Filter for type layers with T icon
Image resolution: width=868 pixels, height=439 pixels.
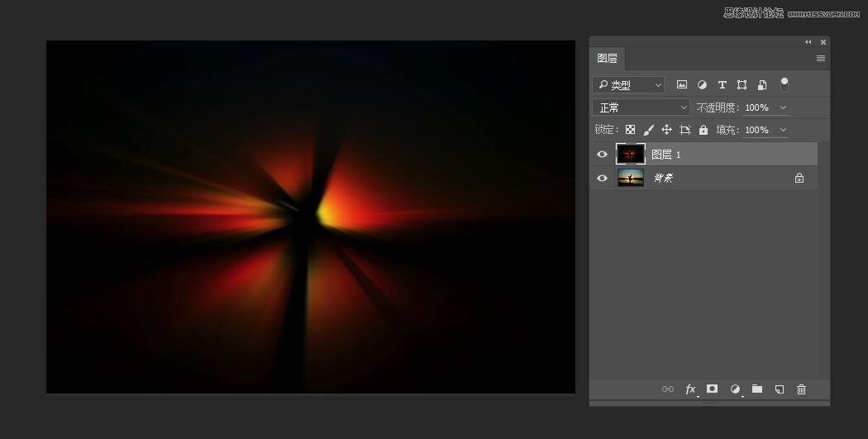[x=722, y=84]
